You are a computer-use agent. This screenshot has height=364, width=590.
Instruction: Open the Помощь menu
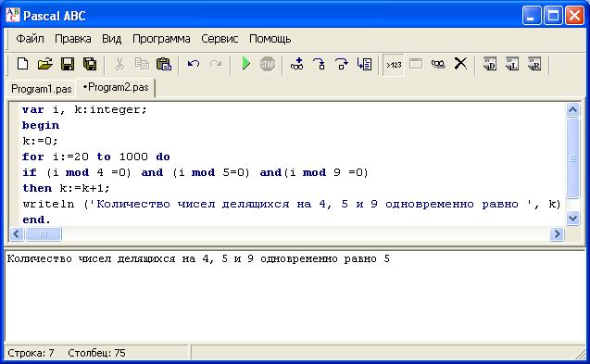coord(270,38)
